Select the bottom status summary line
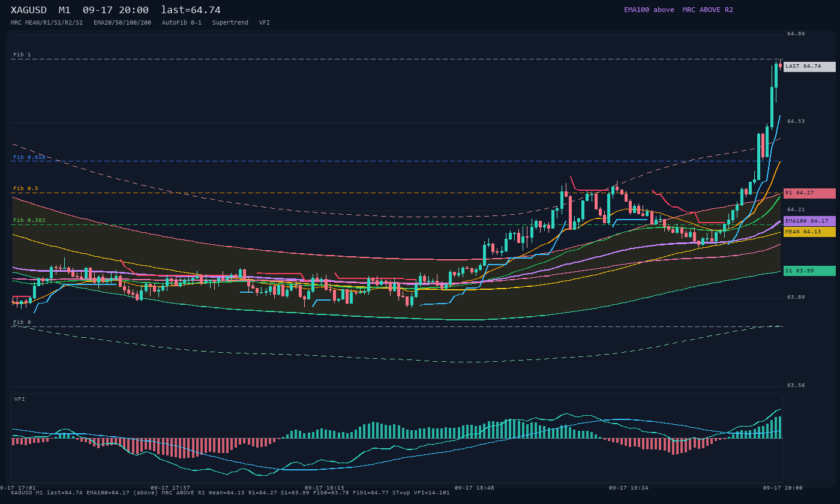This screenshot has height=504, width=840. (230, 493)
